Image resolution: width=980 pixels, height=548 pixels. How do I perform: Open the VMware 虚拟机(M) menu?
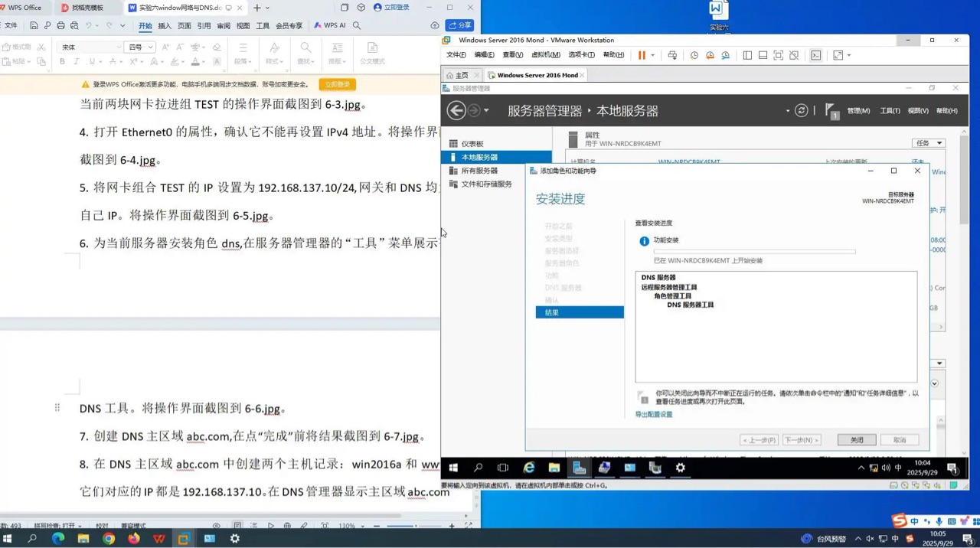coord(545,55)
